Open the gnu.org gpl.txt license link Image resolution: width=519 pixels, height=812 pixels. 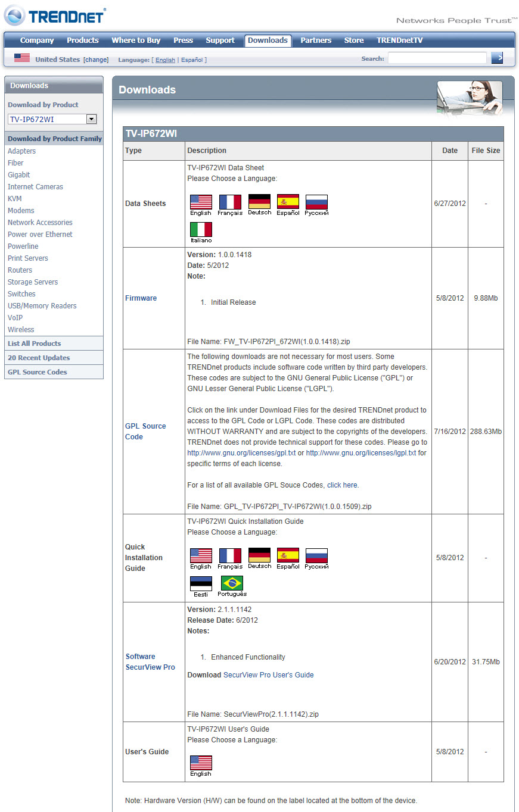[x=241, y=453]
